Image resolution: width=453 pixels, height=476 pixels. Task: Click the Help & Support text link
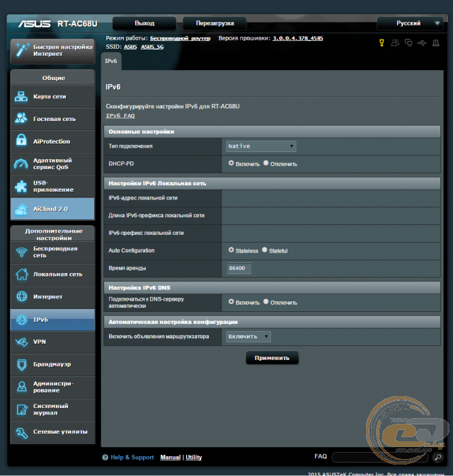click(x=132, y=457)
